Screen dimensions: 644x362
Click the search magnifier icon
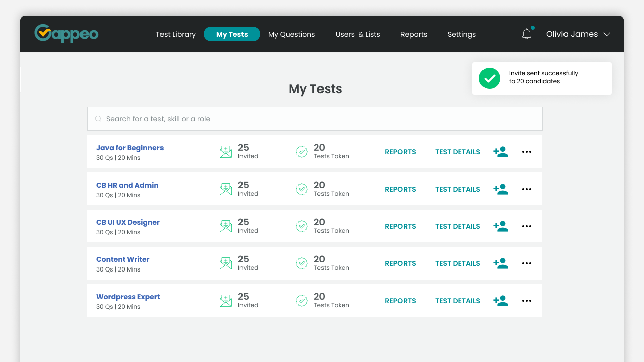tap(98, 119)
